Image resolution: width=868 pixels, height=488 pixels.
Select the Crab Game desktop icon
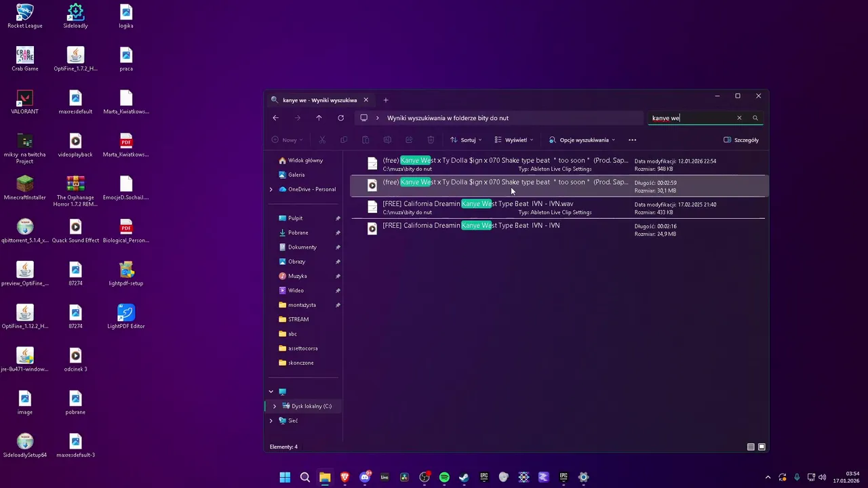25,60
